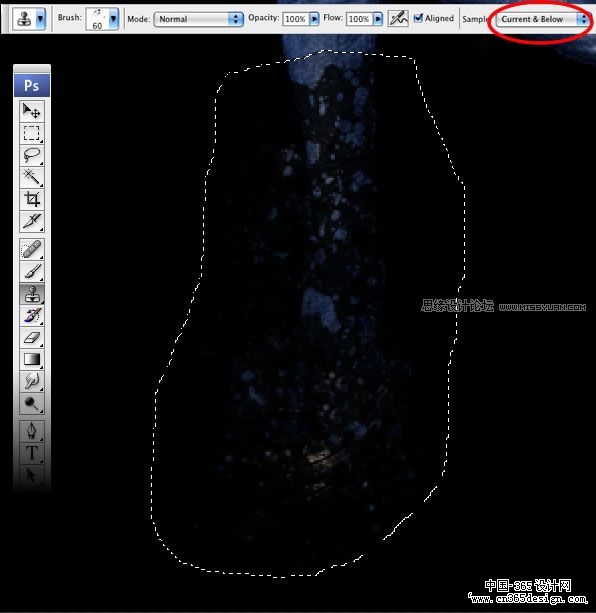Image resolution: width=596 pixels, height=613 pixels.
Task: Toggle the Aligned checkbox
Action: click(418, 18)
